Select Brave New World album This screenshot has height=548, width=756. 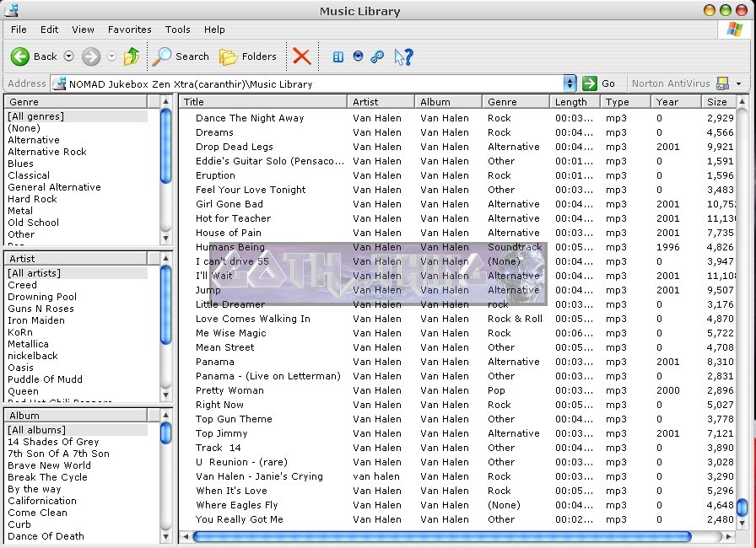(49, 465)
